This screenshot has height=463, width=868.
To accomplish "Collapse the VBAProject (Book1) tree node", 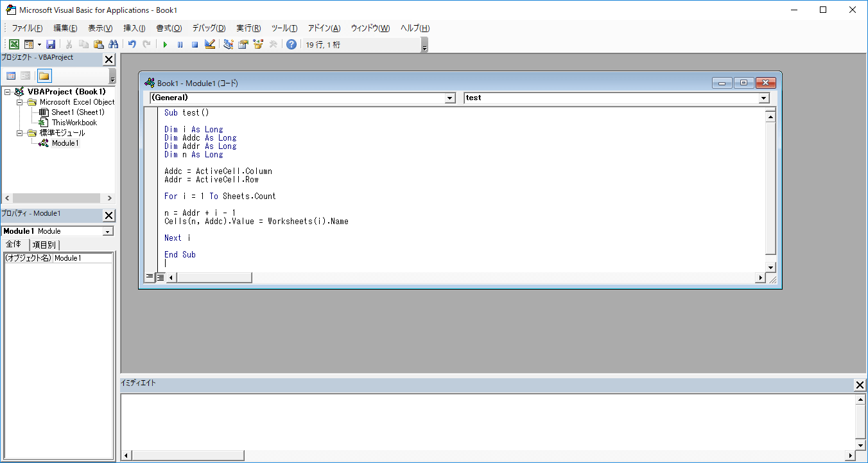I will tap(7, 92).
